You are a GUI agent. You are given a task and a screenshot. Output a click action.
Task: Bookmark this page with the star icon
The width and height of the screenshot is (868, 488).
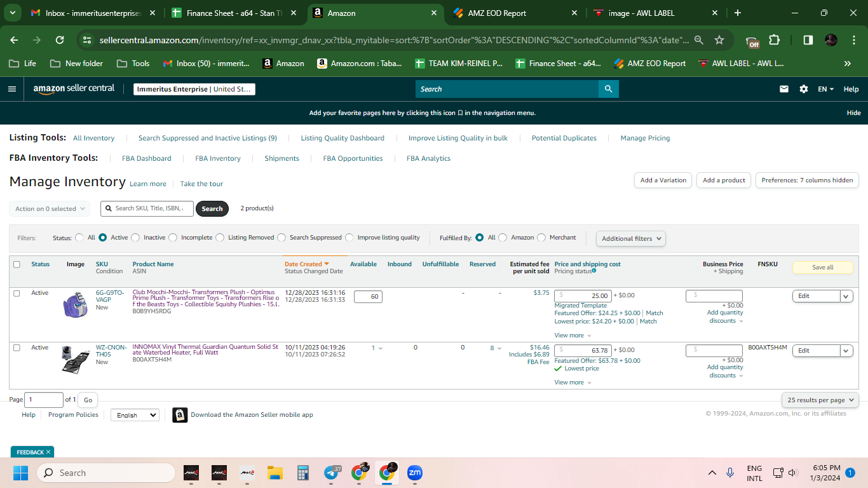click(719, 40)
